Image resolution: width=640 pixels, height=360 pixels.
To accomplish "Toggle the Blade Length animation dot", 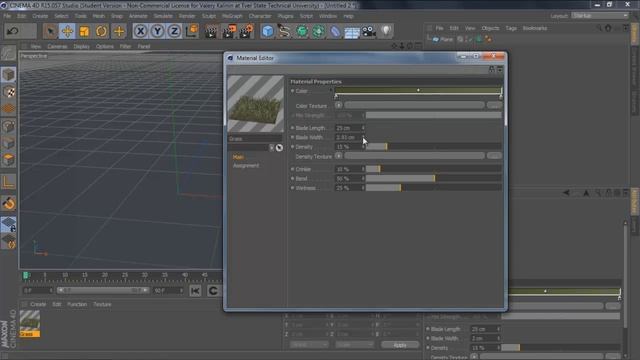I will tap(292, 128).
